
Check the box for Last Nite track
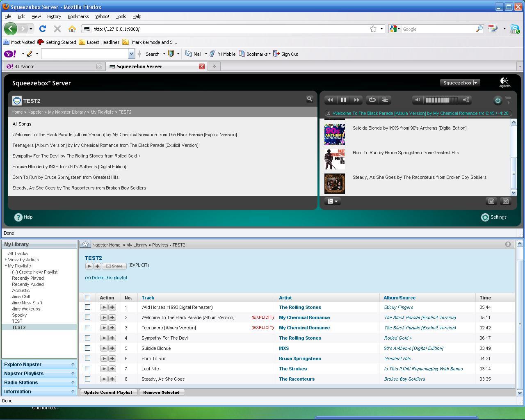point(87,369)
